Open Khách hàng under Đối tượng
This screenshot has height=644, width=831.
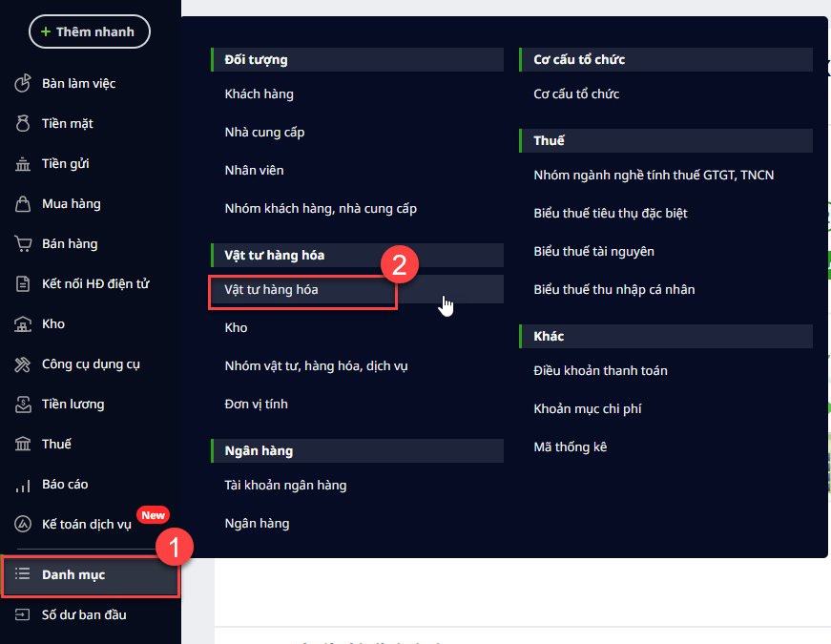point(259,93)
